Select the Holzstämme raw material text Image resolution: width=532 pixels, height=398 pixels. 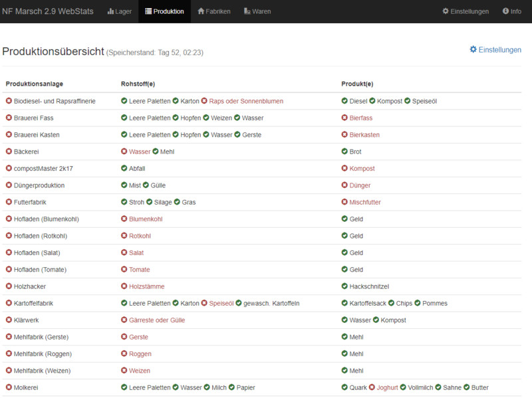pos(146,286)
